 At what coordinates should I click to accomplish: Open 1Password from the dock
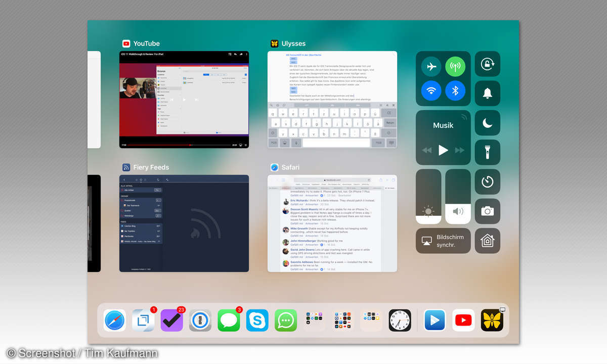(x=200, y=321)
